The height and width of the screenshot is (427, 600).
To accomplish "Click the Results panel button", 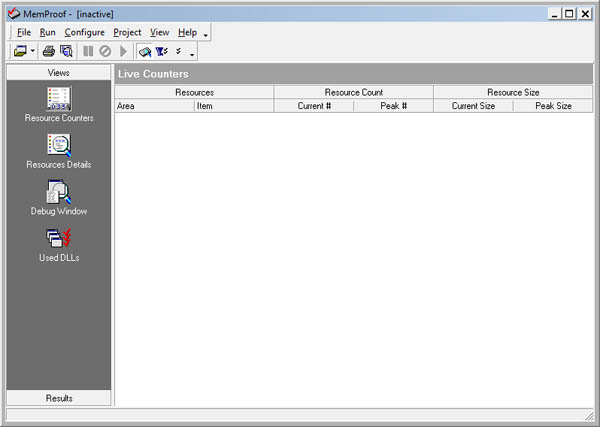I will click(x=59, y=398).
